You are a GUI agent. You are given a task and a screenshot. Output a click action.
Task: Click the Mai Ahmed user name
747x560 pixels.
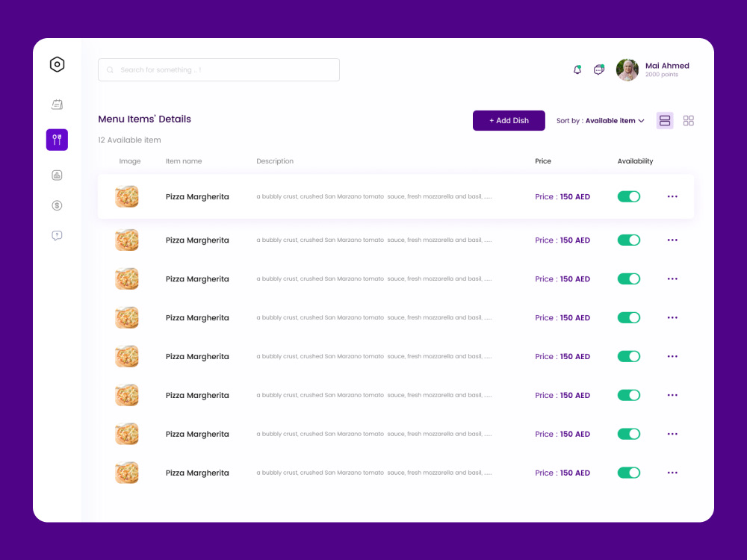click(x=667, y=66)
